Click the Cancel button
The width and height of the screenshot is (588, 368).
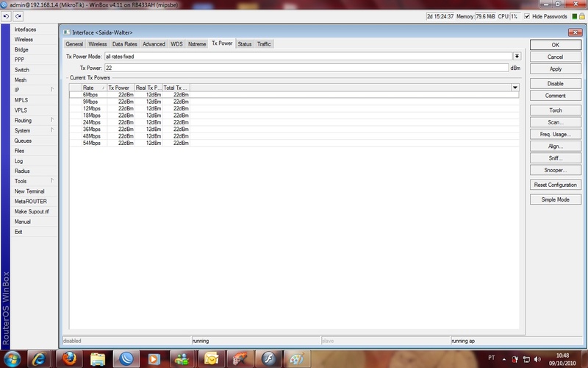pyautogui.click(x=556, y=57)
